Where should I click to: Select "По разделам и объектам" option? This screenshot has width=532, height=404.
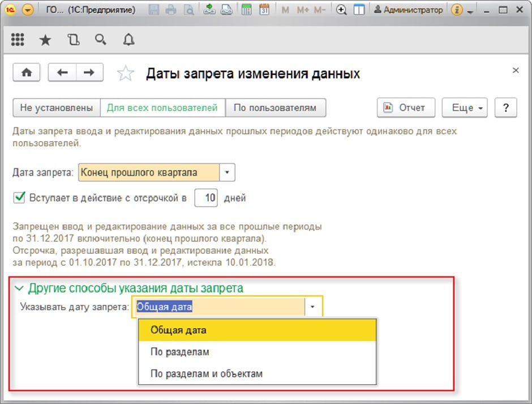point(206,373)
